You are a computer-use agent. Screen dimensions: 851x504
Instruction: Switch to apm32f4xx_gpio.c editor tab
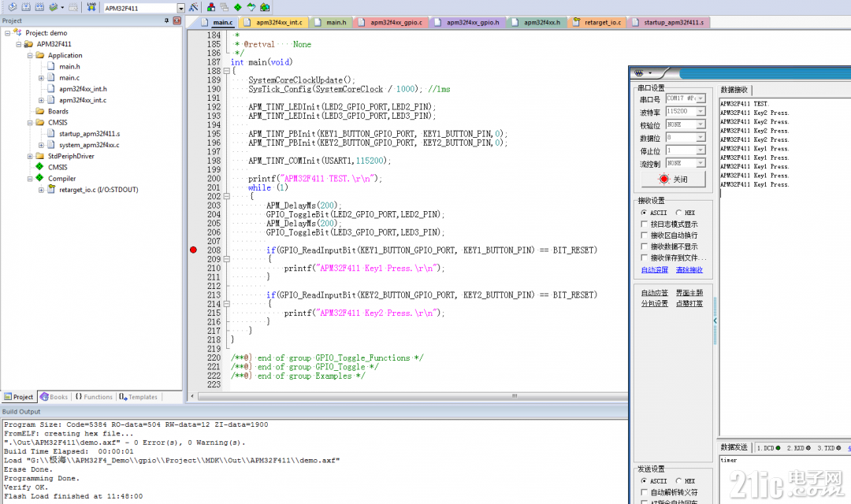[392, 22]
